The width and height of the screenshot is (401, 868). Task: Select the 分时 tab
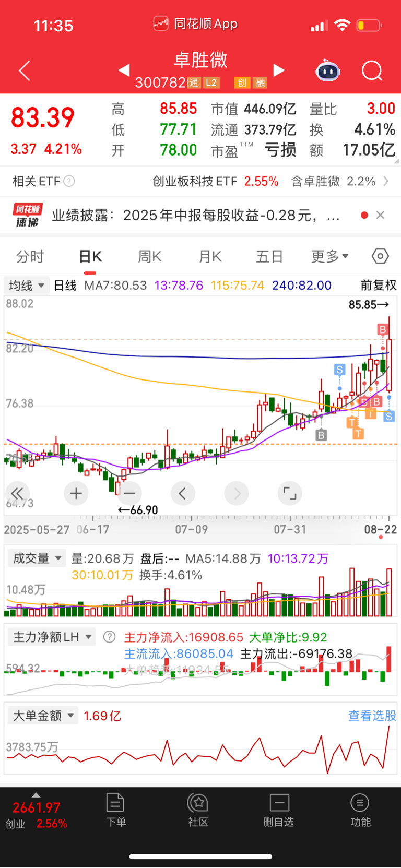coord(30,257)
